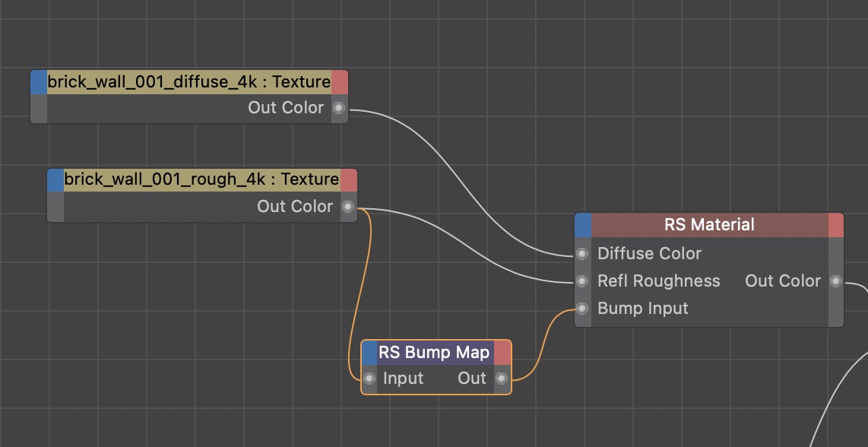Open the red outputs menu on the diffuse texture node
This screenshot has width=868, height=447.
click(x=340, y=82)
